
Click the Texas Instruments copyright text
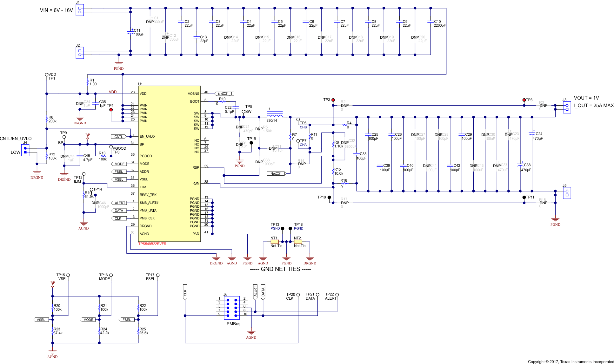click(571, 361)
